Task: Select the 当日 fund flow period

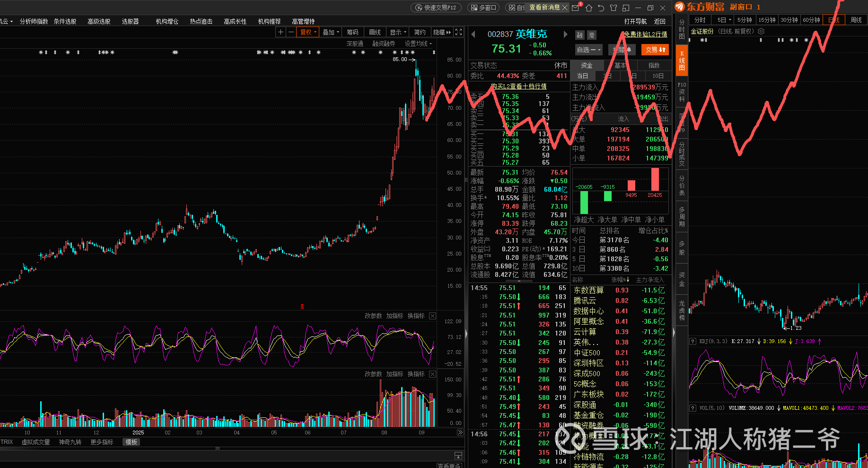Action: (x=582, y=76)
